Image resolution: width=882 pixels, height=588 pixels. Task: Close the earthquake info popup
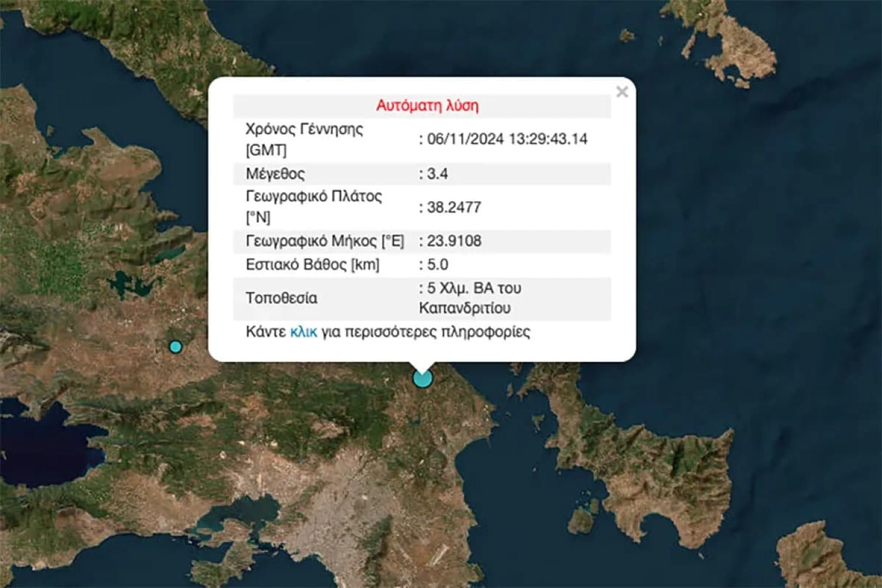click(622, 92)
